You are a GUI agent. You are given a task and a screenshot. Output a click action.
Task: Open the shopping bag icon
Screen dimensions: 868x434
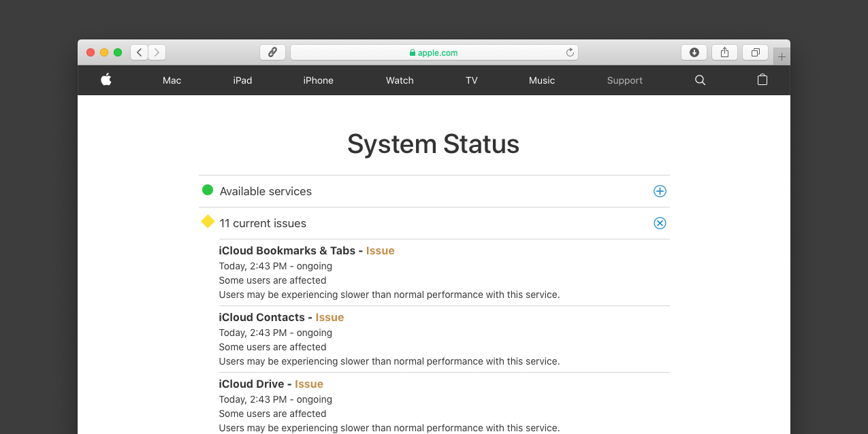[x=762, y=80]
